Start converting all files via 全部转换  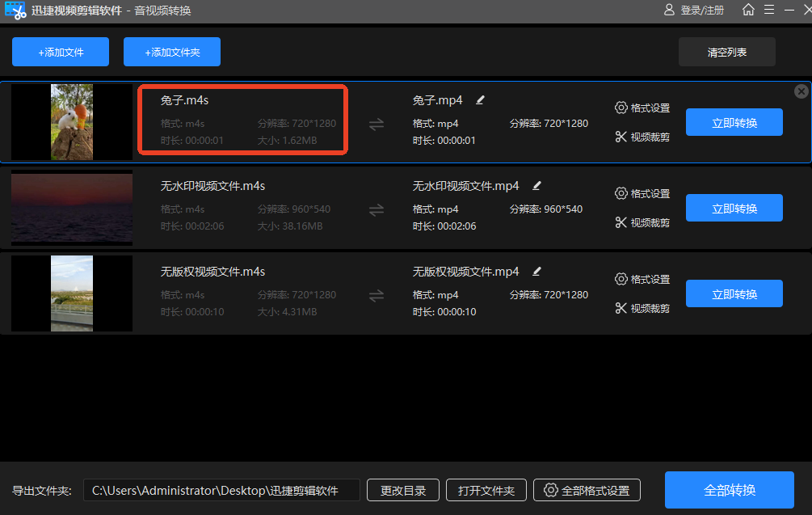point(729,490)
